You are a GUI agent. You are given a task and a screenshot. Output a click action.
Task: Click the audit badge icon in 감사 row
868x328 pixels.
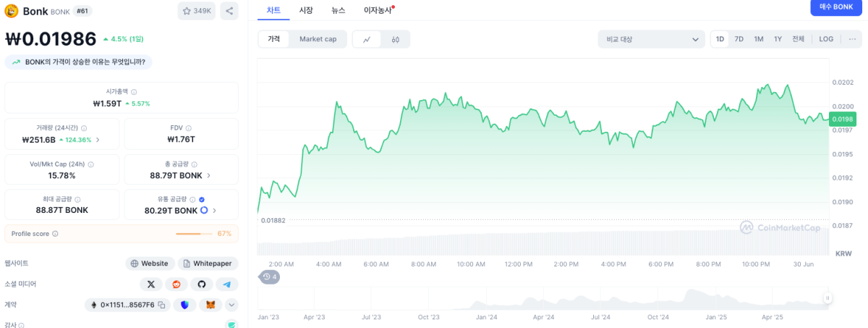coord(231,325)
